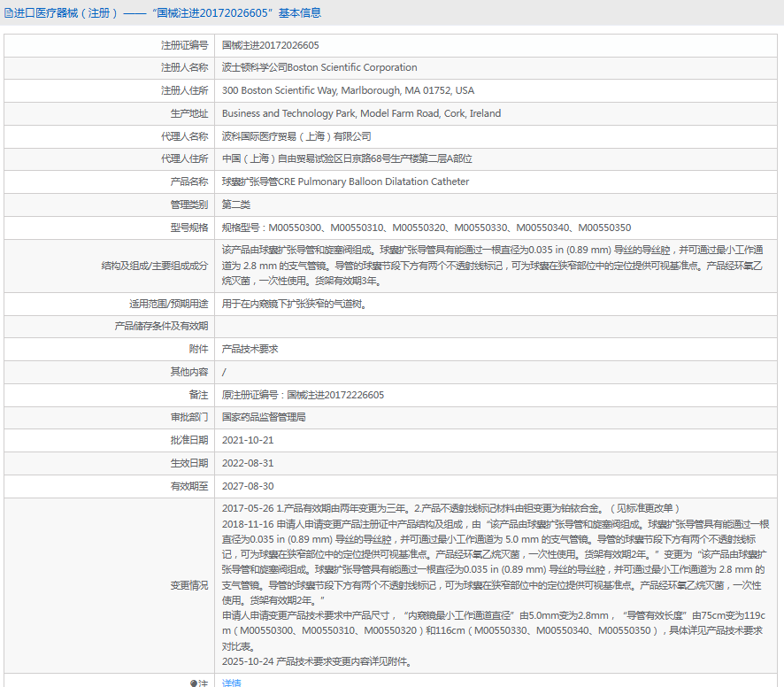Select the expiry date 2027-08-30

pos(248,486)
